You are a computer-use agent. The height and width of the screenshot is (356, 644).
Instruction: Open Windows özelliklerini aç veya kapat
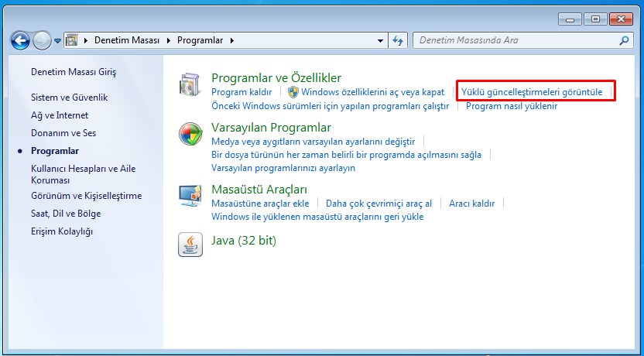coord(372,92)
